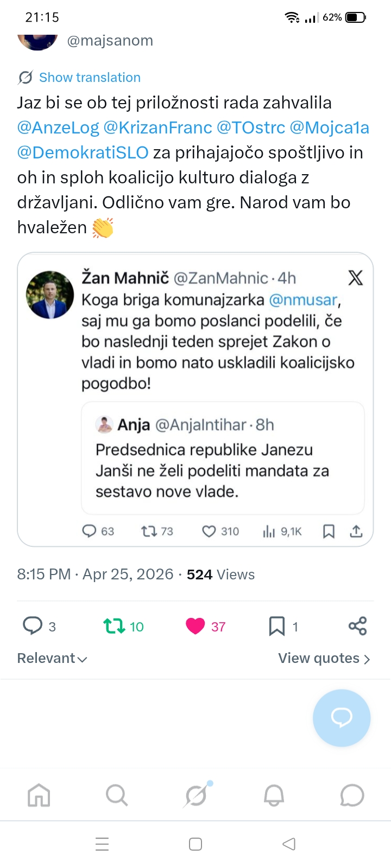This screenshot has height=868, width=391.
Task: Tap the X logo in quoted tweet
Action: point(355,278)
